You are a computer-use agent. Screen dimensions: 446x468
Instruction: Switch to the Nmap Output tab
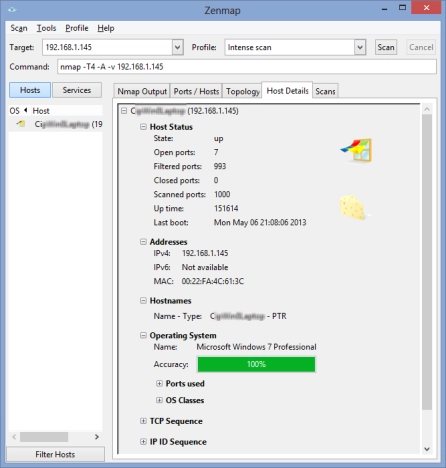tap(142, 91)
